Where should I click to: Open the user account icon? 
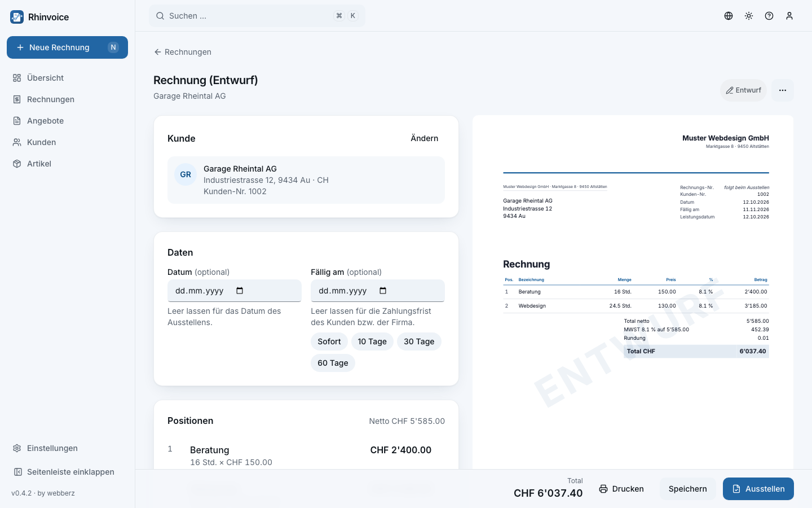(x=789, y=16)
